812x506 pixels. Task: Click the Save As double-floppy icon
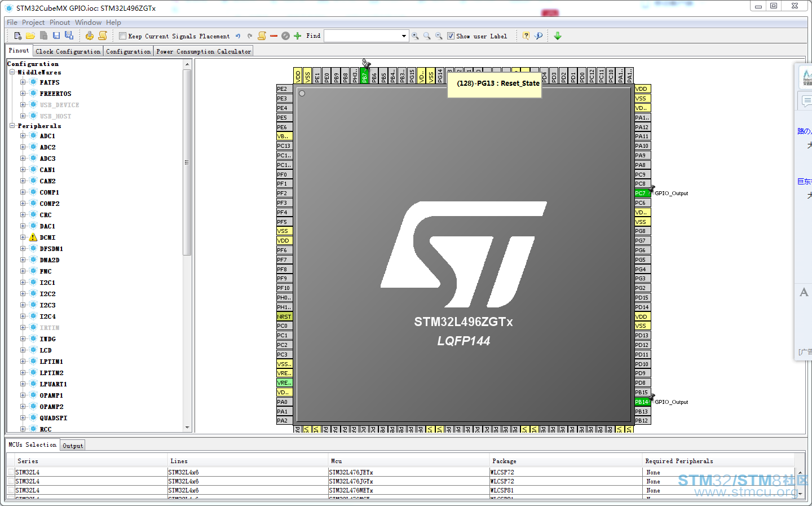(69, 36)
